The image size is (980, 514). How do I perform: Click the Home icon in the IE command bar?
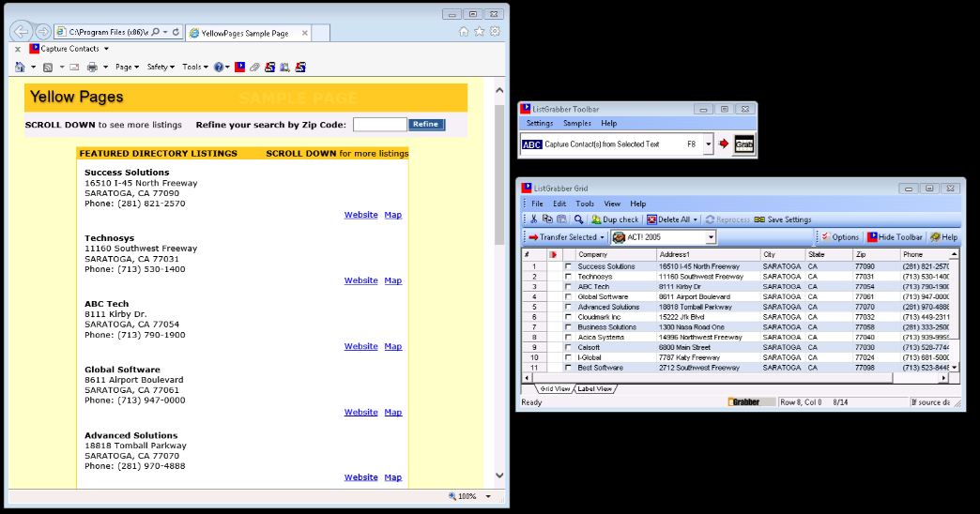click(x=20, y=67)
